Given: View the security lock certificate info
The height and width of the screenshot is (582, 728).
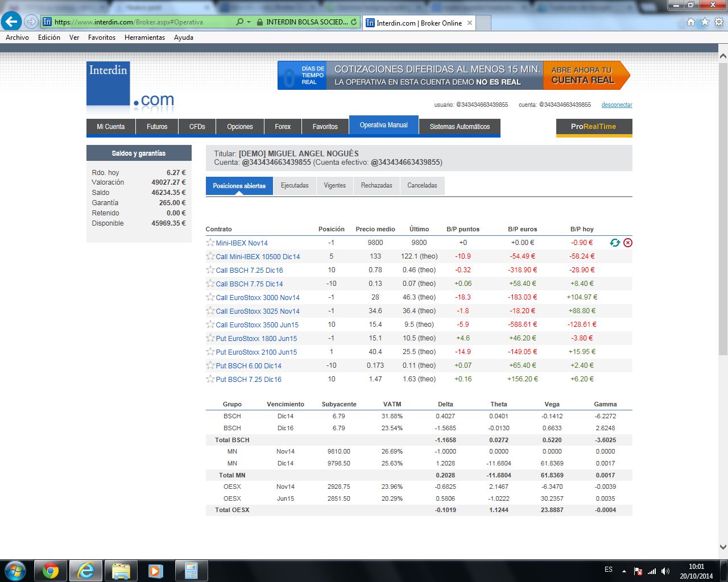Looking at the screenshot, I should (x=259, y=22).
